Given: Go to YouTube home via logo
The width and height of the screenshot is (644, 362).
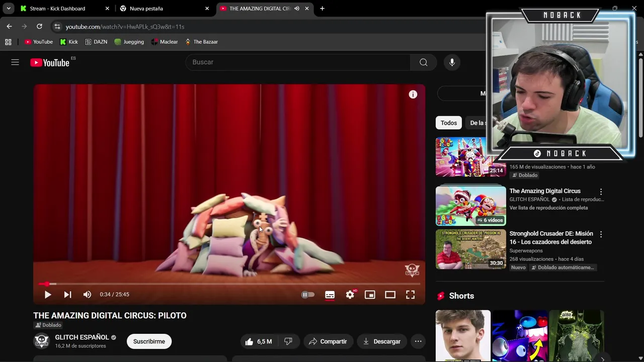Looking at the screenshot, I should click(x=49, y=62).
